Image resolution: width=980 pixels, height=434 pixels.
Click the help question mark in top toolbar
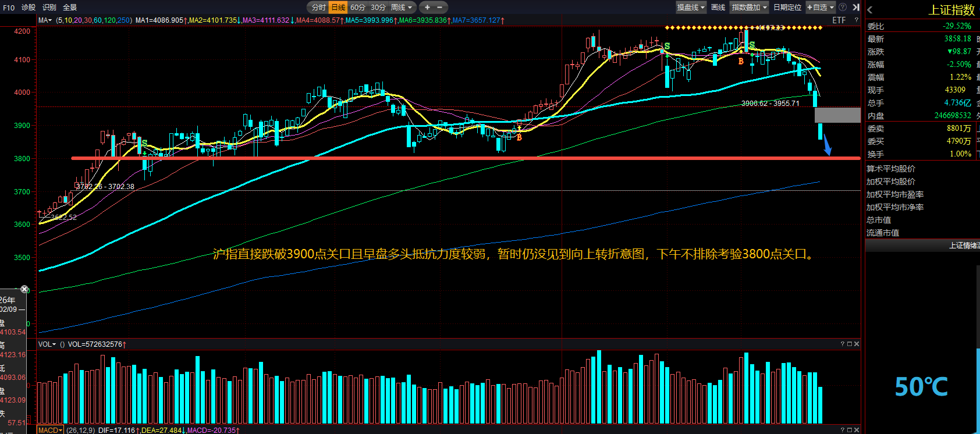pyautogui.click(x=842, y=8)
